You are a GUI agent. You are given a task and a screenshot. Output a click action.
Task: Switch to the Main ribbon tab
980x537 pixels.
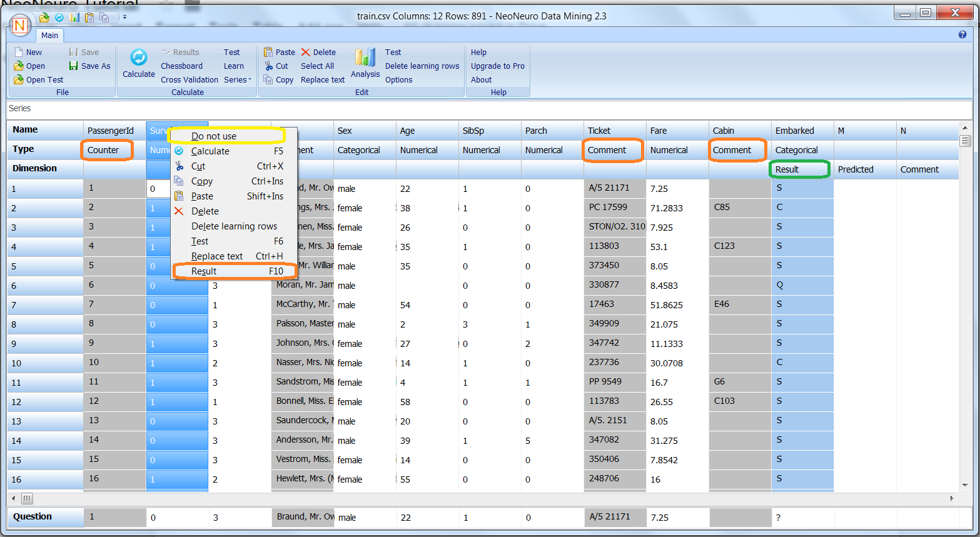click(x=50, y=36)
